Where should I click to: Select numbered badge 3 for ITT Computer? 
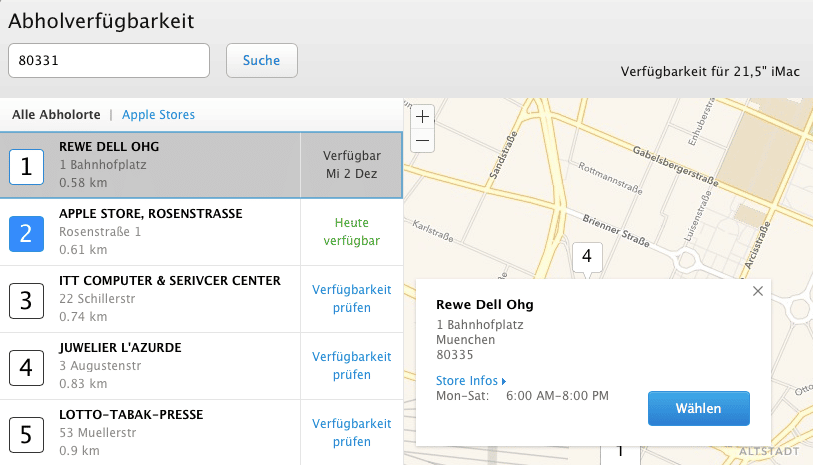pyautogui.click(x=26, y=301)
